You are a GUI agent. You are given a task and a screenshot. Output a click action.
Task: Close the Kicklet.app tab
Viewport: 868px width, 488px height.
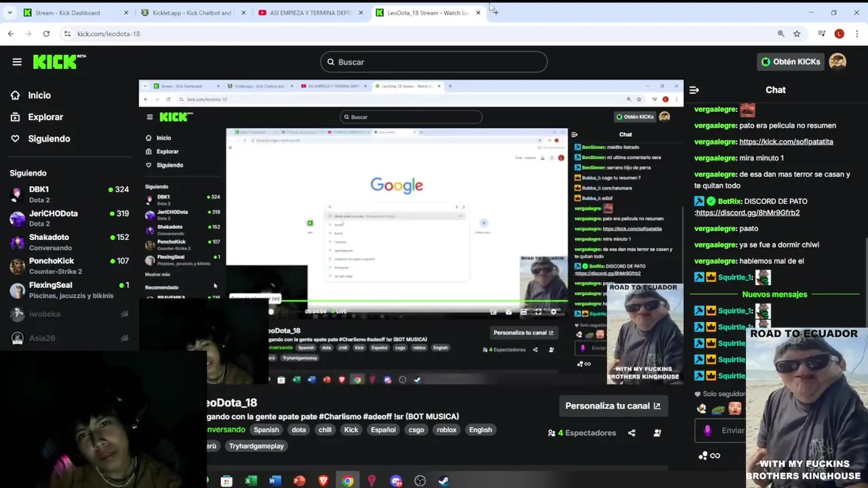pos(243,13)
